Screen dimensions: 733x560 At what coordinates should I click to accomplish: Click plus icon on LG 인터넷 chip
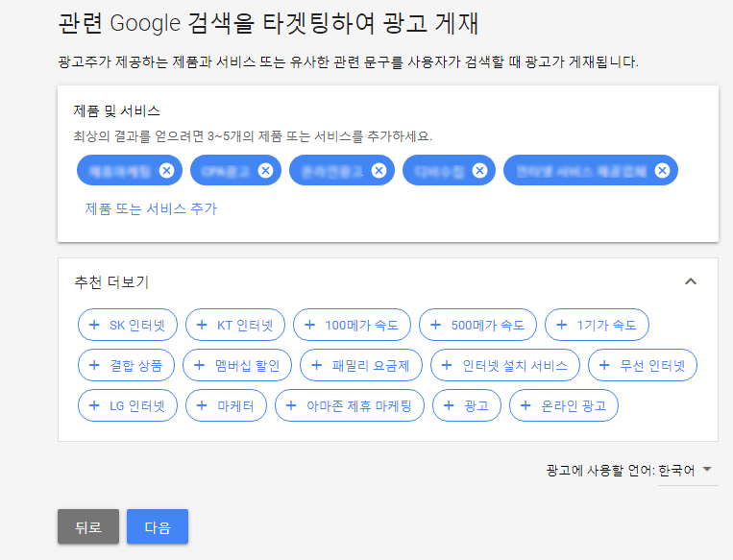(94, 405)
